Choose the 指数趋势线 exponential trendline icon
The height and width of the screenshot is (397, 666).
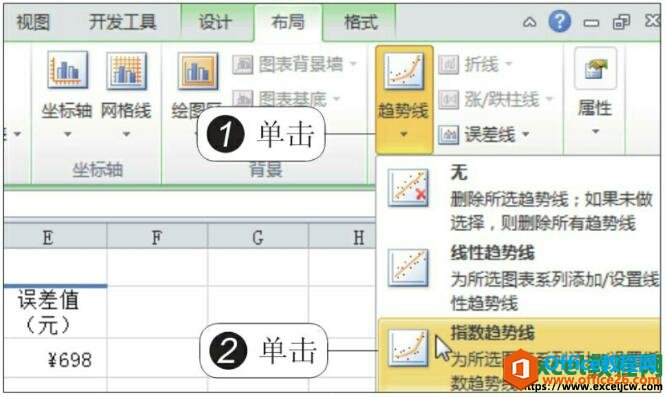pyautogui.click(x=408, y=347)
